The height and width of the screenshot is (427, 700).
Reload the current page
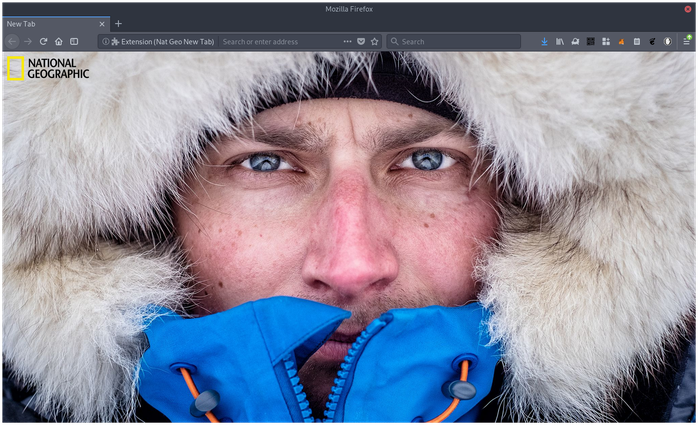(43, 42)
